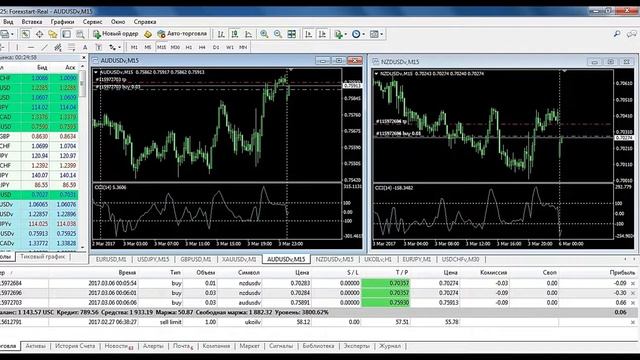Select the arrows drawing tool
The height and width of the screenshot is (360, 640).
click(112, 47)
